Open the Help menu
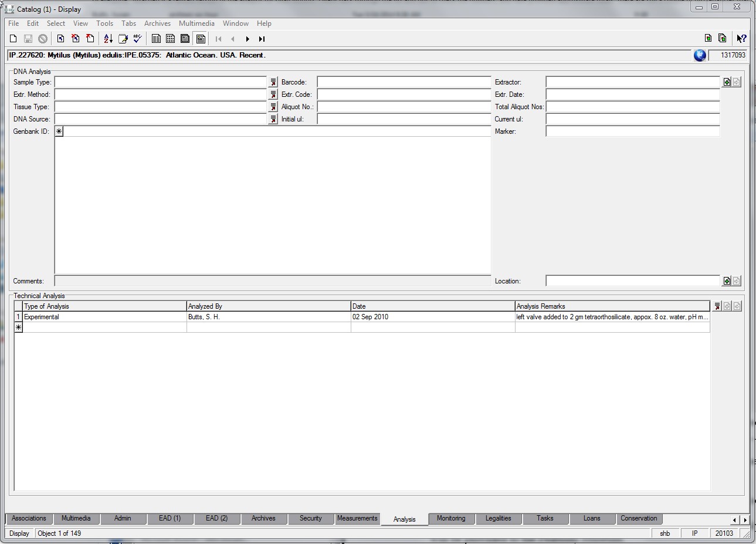 point(264,23)
